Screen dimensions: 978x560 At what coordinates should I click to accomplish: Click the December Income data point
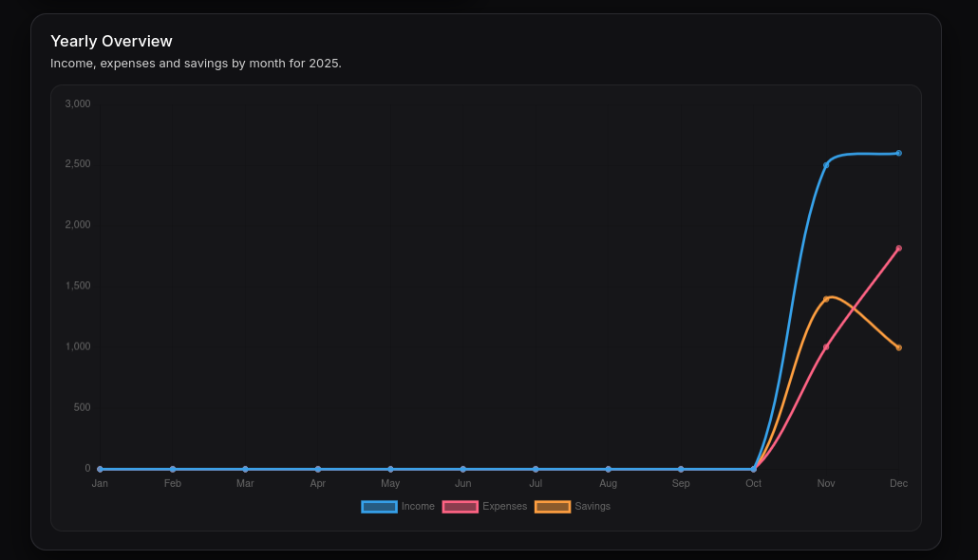click(898, 152)
